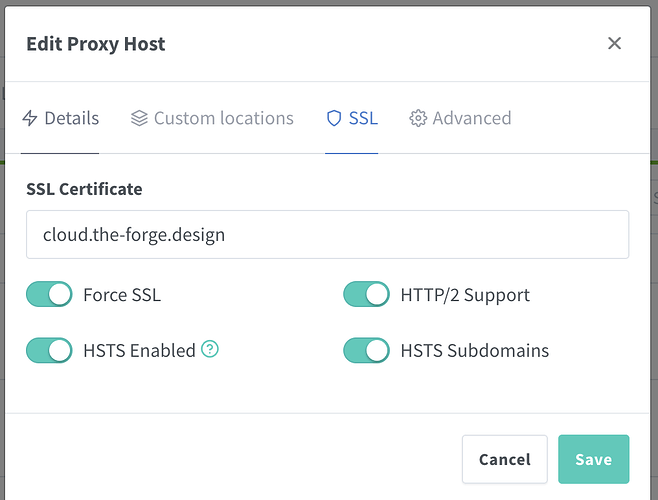Click the layers icon beside Custom locations
The height and width of the screenshot is (500, 658).
[139, 118]
